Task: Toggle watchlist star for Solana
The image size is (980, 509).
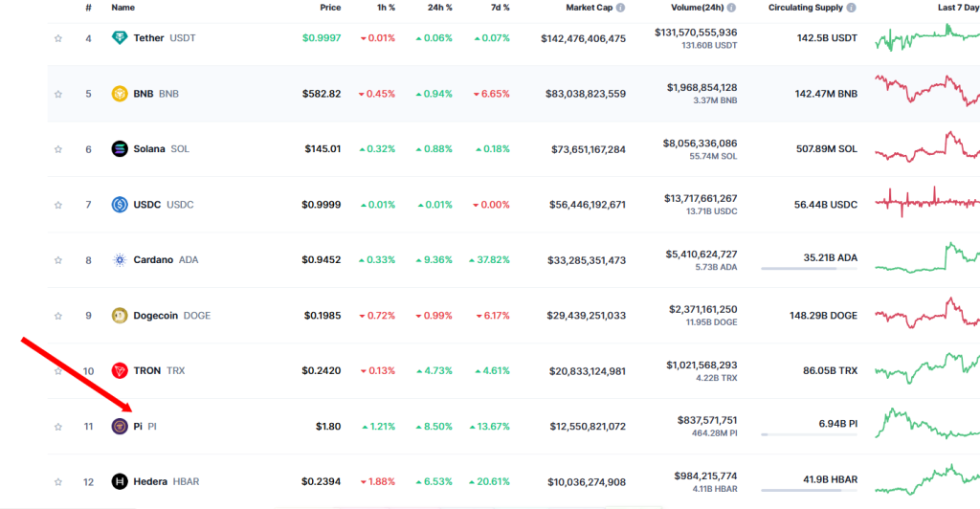Action: 58,149
